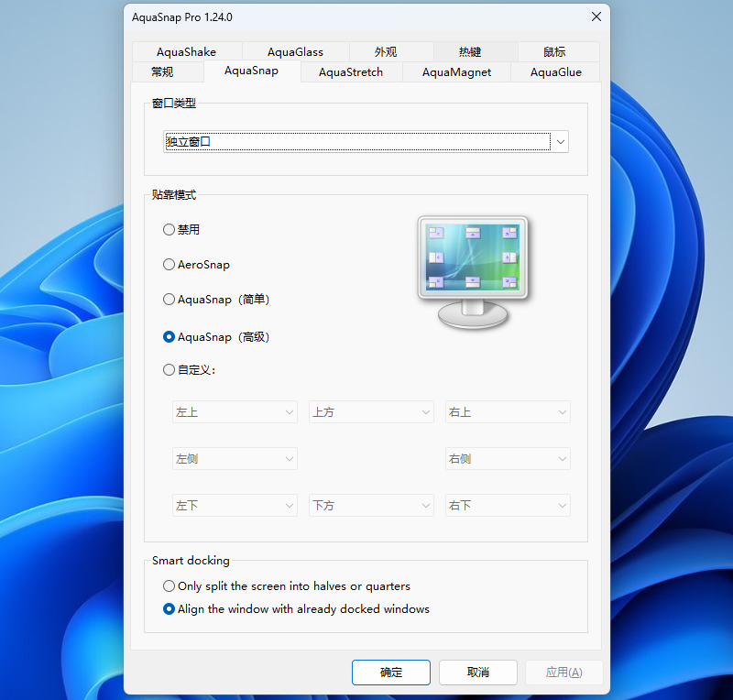Select Align the window with docked windows
Viewport: 733px width, 700px height.
click(x=296, y=609)
